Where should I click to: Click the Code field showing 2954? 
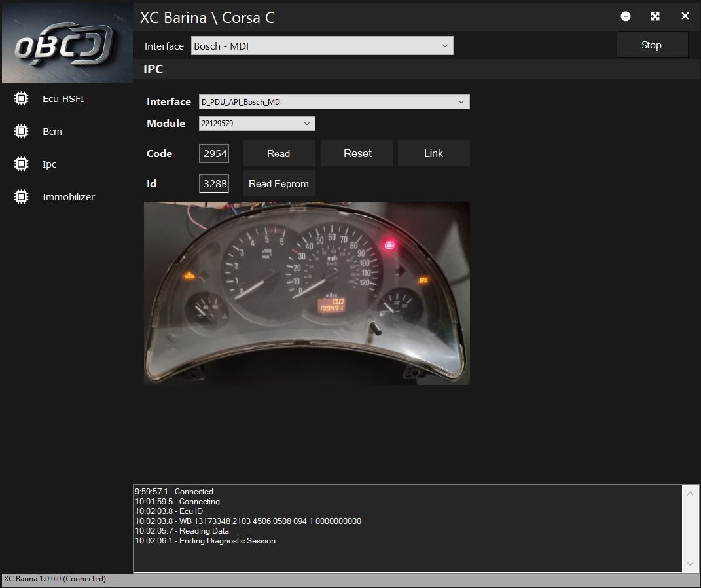[215, 154]
